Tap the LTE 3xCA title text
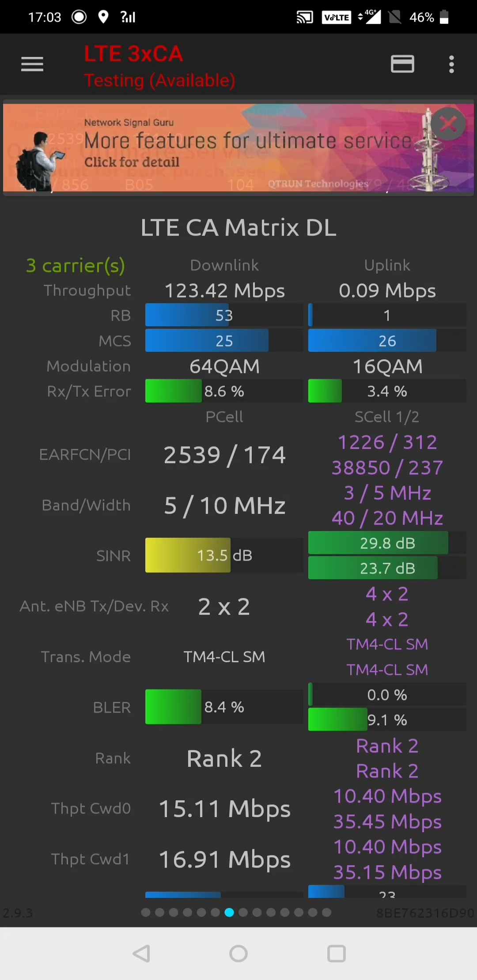 133,54
